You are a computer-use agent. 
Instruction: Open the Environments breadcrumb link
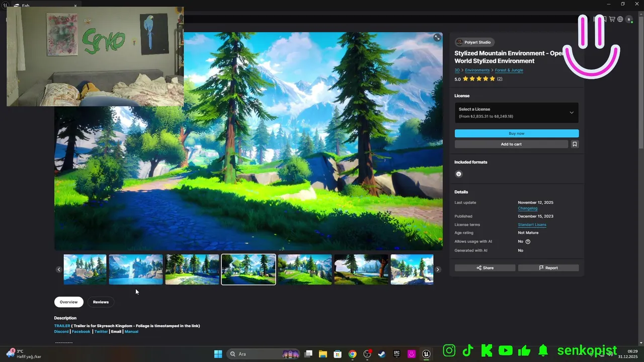click(x=477, y=70)
